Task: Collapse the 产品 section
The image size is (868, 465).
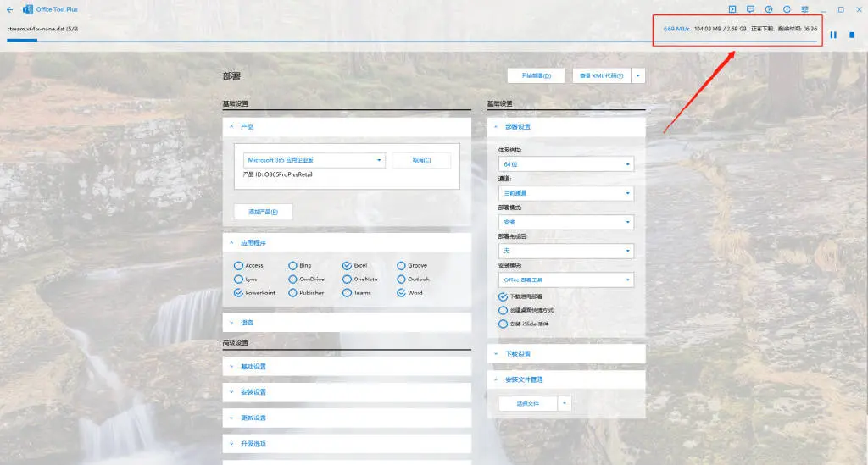Action: point(347,126)
